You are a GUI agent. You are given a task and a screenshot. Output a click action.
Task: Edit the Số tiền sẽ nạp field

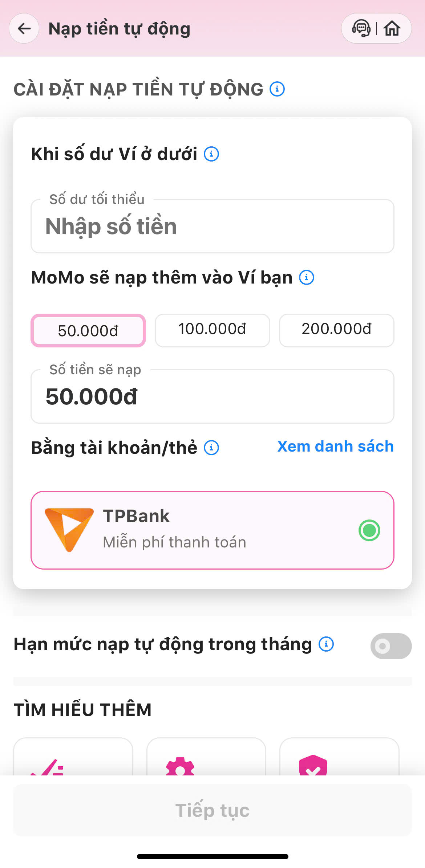click(x=212, y=396)
